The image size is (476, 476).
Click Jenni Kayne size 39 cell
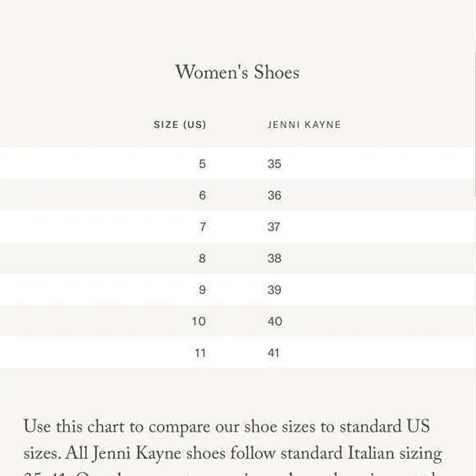click(x=274, y=290)
